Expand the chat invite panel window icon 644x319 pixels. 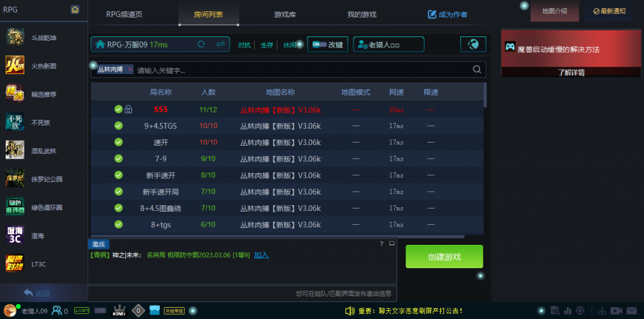(391, 243)
